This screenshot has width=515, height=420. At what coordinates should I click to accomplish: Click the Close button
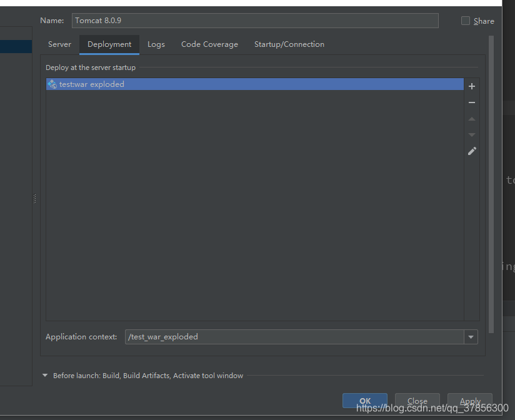pos(417,401)
